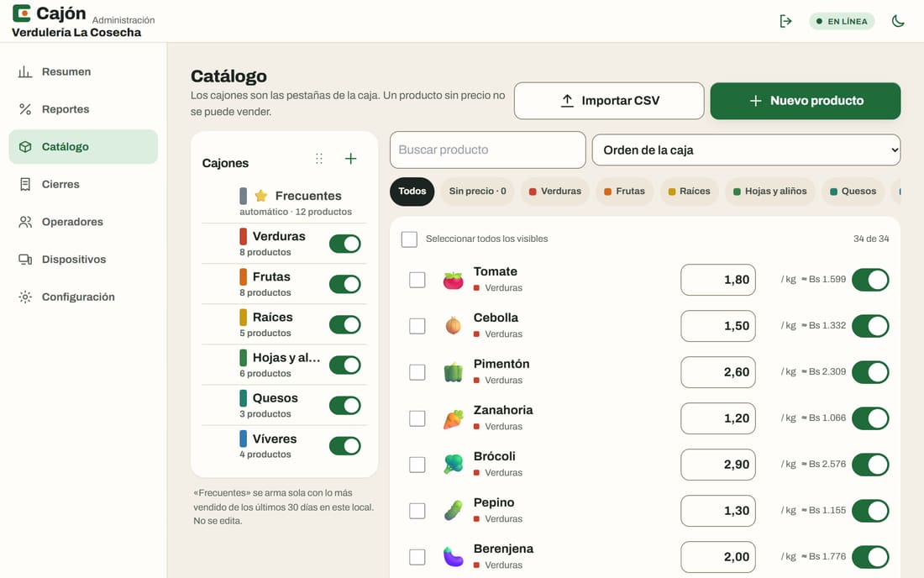Filter products by Quesos chip
The image size is (924, 578).
click(x=853, y=192)
